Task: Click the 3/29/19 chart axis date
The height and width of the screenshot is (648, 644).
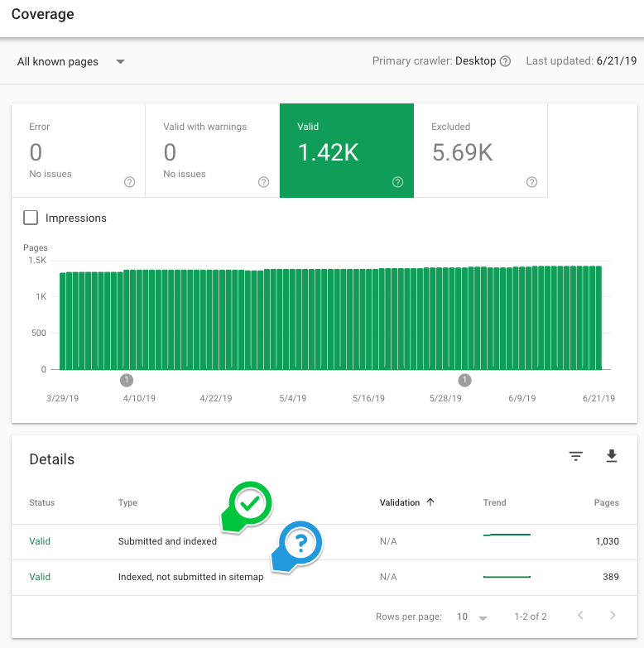Action: (x=62, y=398)
